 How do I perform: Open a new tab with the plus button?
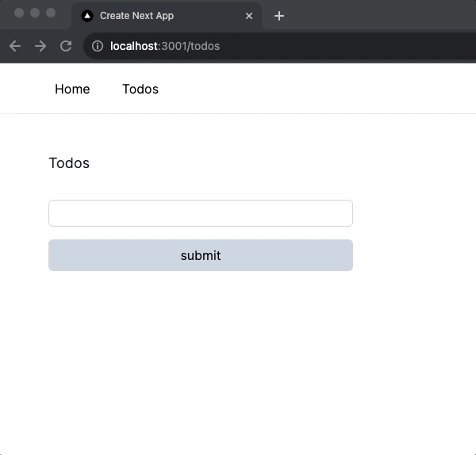coord(279,16)
